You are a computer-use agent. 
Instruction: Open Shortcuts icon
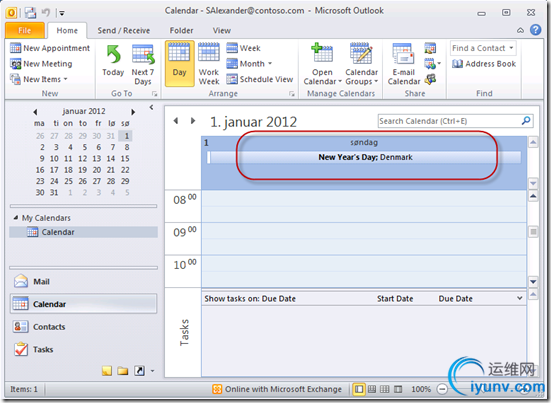pyautogui.click(x=139, y=371)
